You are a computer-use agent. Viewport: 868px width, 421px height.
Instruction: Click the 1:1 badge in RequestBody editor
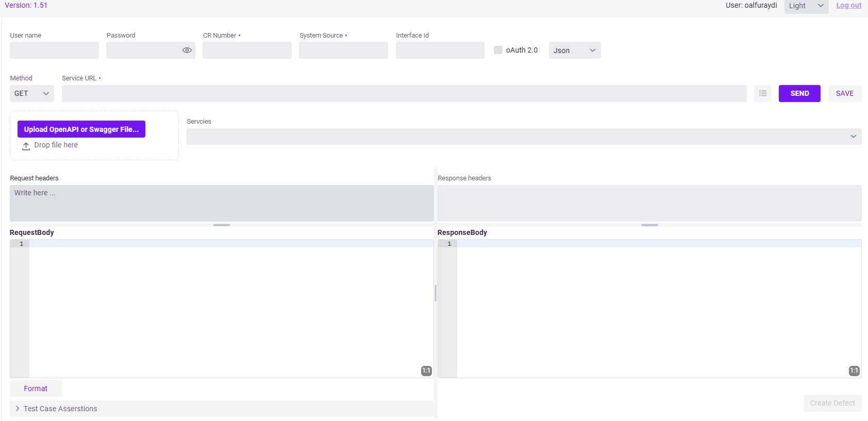(426, 371)
